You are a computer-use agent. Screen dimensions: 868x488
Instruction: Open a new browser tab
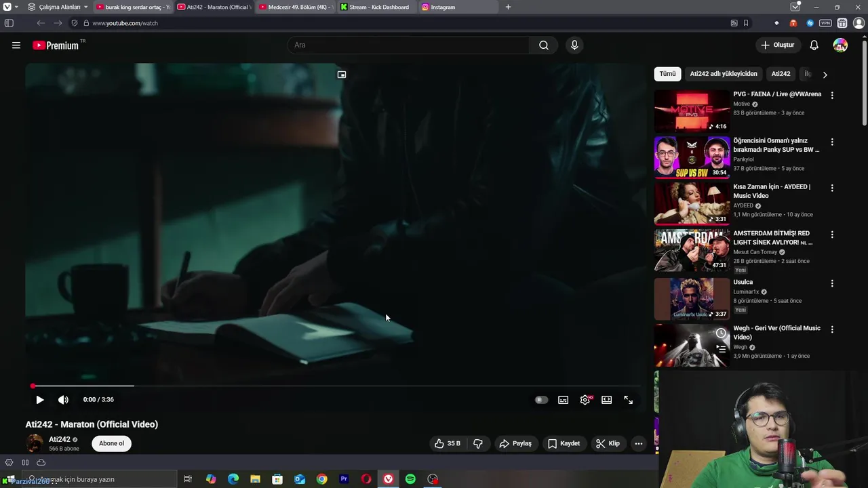point(508,7)
